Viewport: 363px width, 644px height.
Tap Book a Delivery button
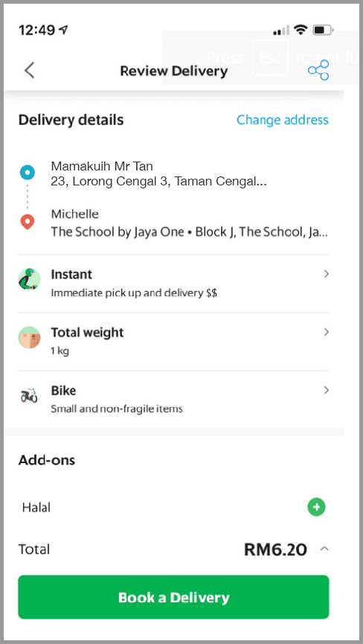pyautogui.click(x=173, y=597)
